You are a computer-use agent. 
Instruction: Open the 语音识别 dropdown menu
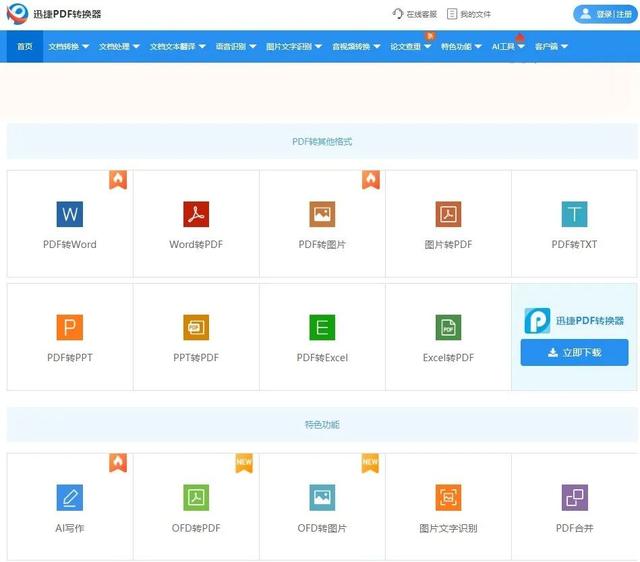point(236,47)
